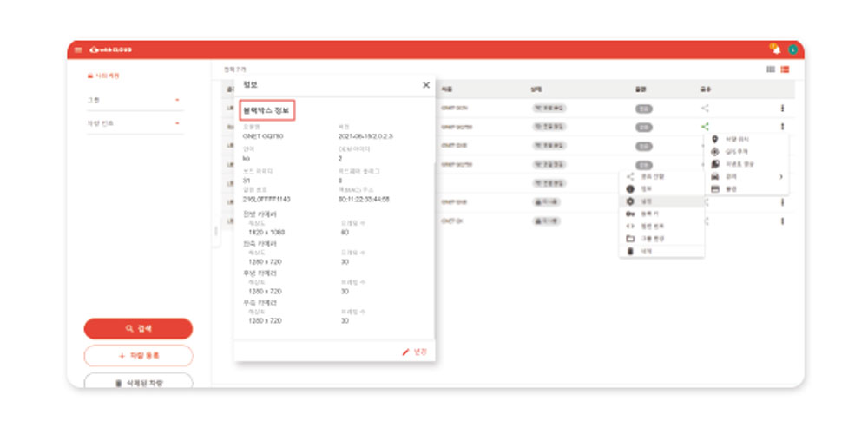This screenshot has width=868, height=428.
Task: Click the red 검색 search button
Action: [x=138, y=328]
